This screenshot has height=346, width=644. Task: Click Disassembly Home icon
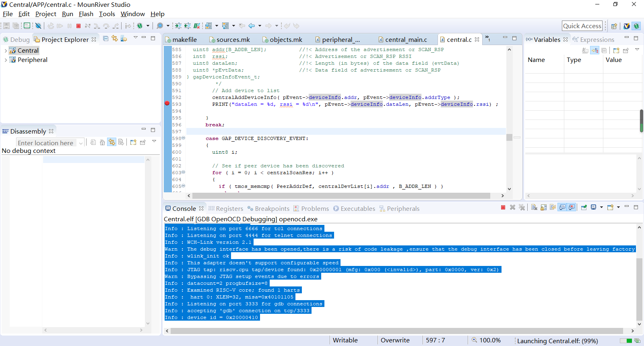pyautogui.click(x=102, y=142)
